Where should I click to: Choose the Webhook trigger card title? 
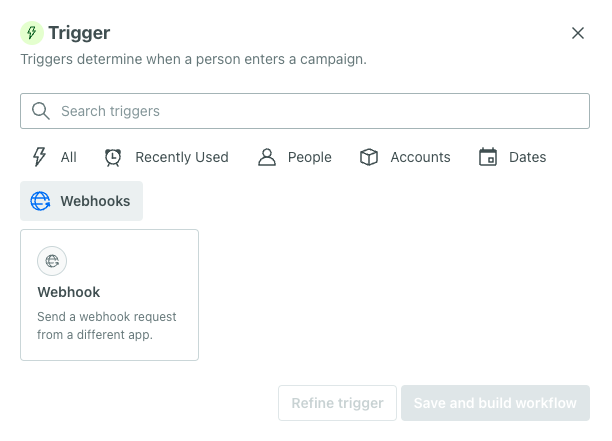pos(69,292)
